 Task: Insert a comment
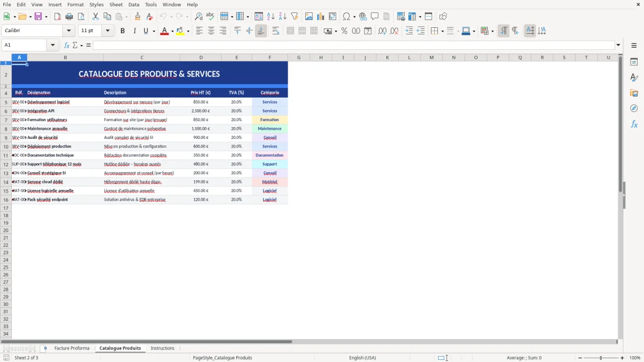click(x=375, y=16)
